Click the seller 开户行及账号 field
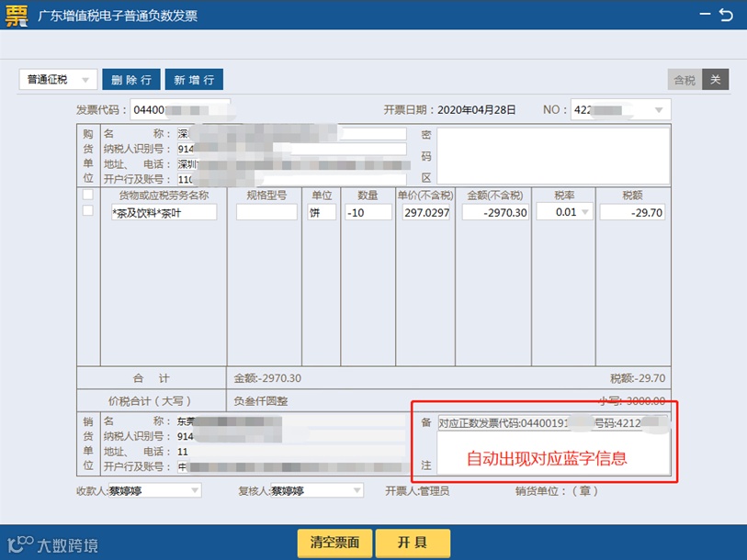747x560 pixels. point(291,467)
